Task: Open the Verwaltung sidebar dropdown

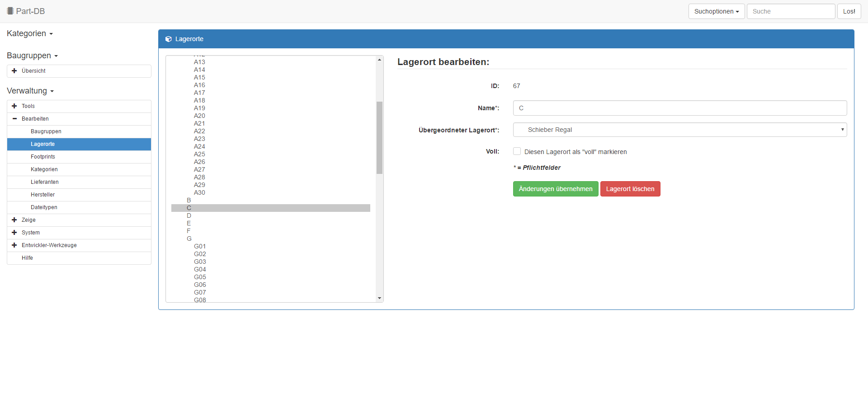Action: (30, 91)
